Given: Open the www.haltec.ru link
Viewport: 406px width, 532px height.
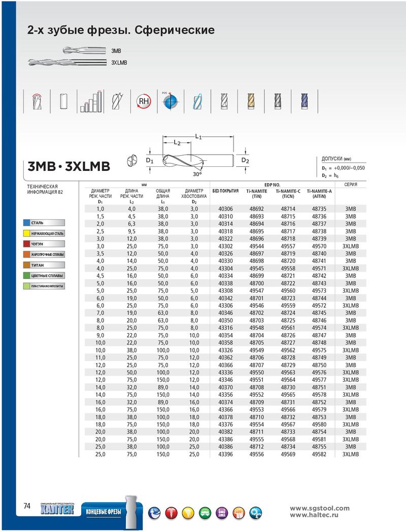Looking at the screenshot, I should tap(314, 515).
